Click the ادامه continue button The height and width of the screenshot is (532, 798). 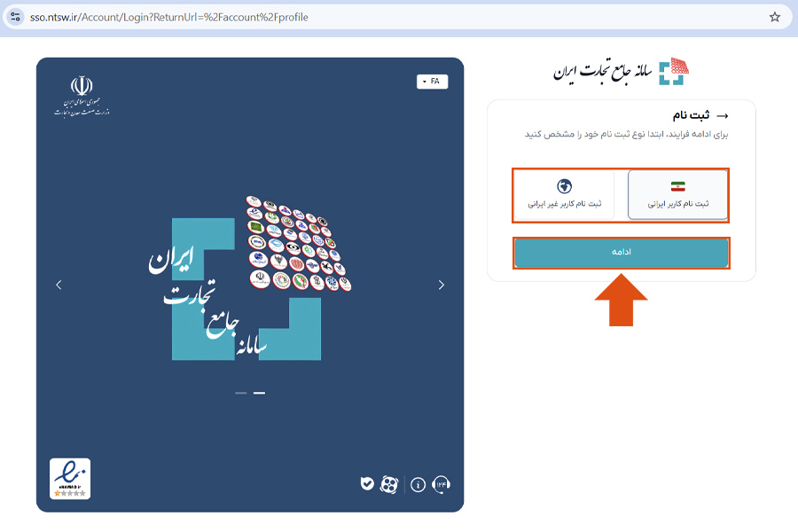(x=621, y=253)
